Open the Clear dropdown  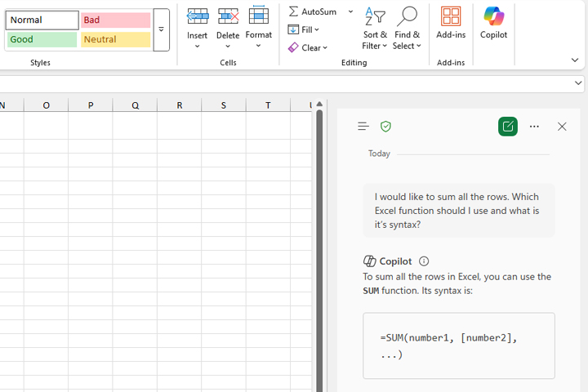[x=308, y=47]
